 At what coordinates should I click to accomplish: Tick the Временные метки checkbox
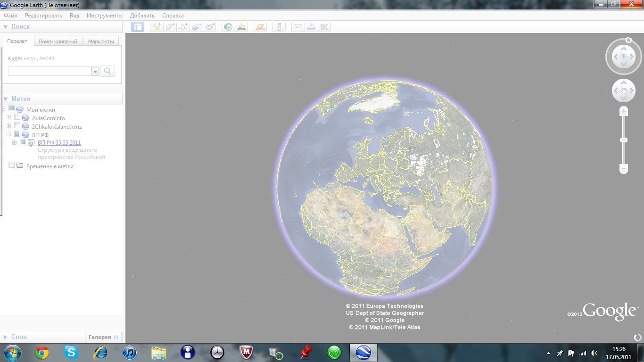pos(12,165)
